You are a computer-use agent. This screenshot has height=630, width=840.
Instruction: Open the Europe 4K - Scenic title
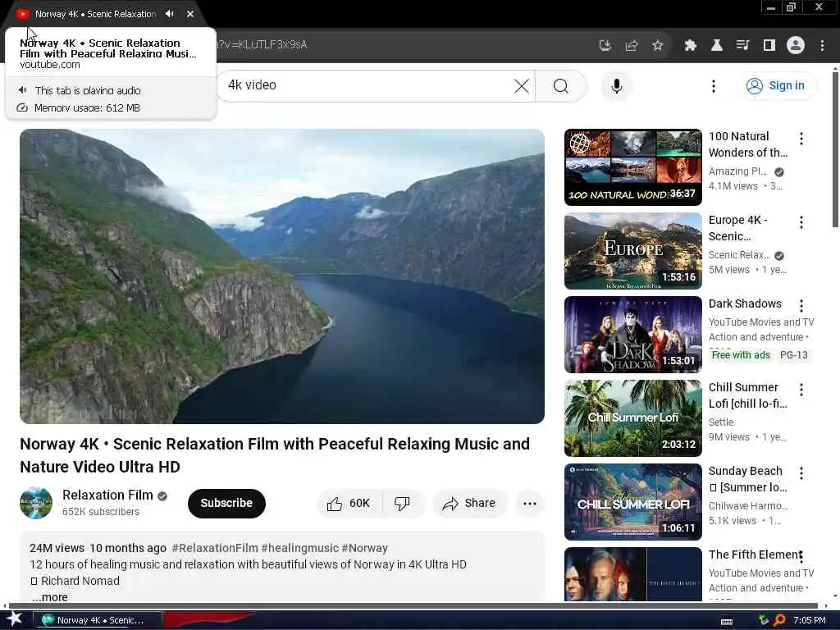(737, 228)
